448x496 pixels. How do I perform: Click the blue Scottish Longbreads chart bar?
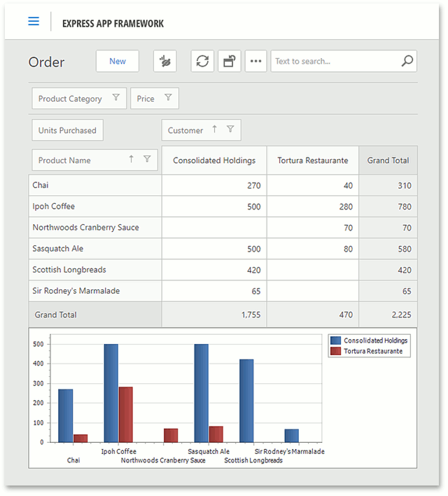pos(246,401)
